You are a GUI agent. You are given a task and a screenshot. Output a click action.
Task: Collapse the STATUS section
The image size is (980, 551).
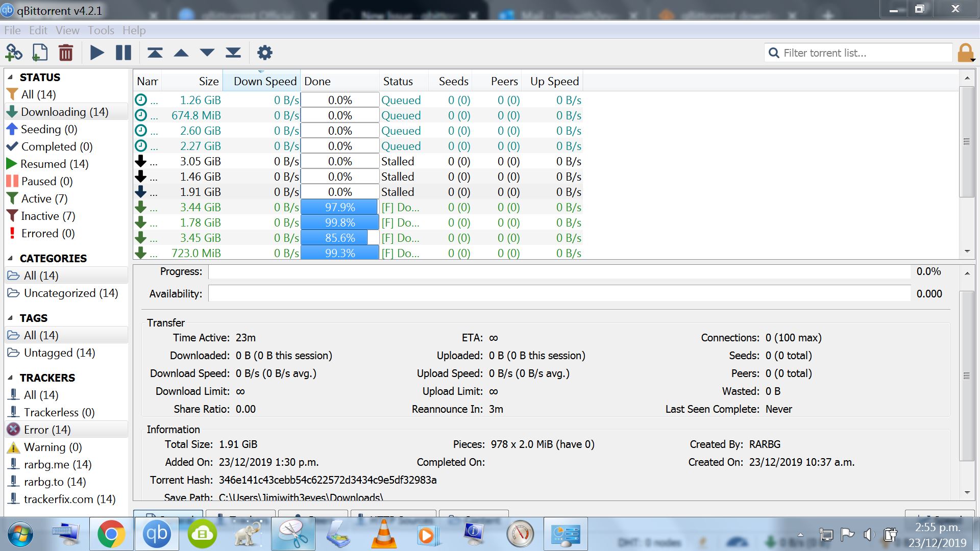(10, 78)
